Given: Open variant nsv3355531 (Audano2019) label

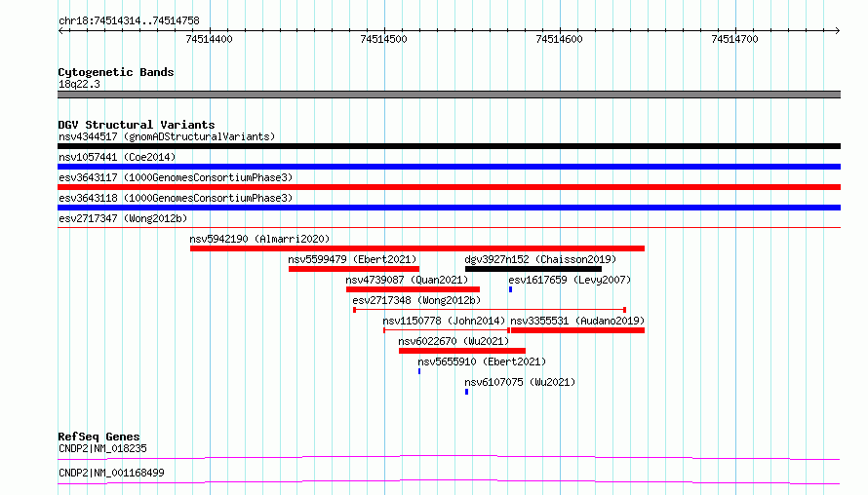Looking at the screenshot, I should click(x=577, y=321).
